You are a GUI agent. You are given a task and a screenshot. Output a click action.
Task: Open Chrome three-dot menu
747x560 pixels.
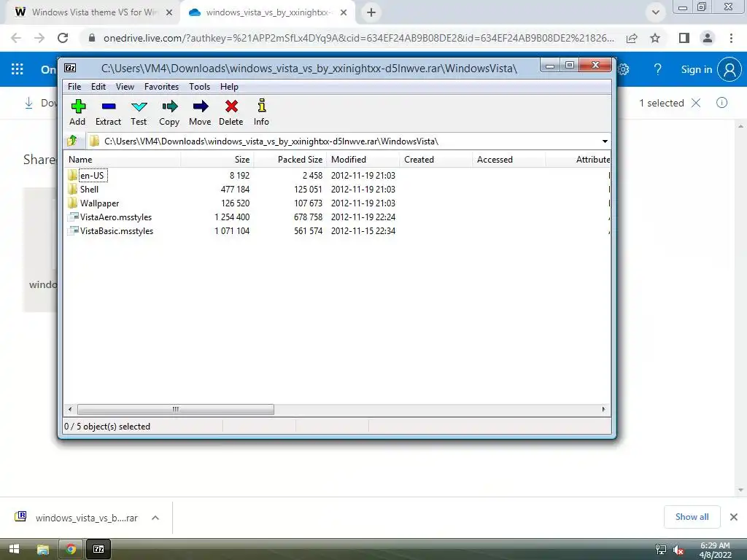(x=731, y=38)
